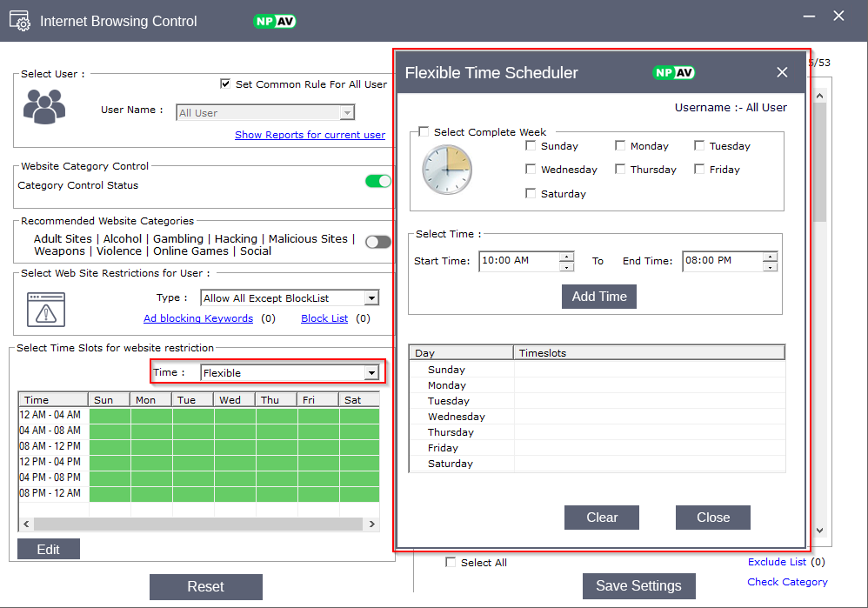The height and width of the screenshot is (608, 868).
Task: Click the NPAV logo in scheduler title
Action: (x=674, y=73)
